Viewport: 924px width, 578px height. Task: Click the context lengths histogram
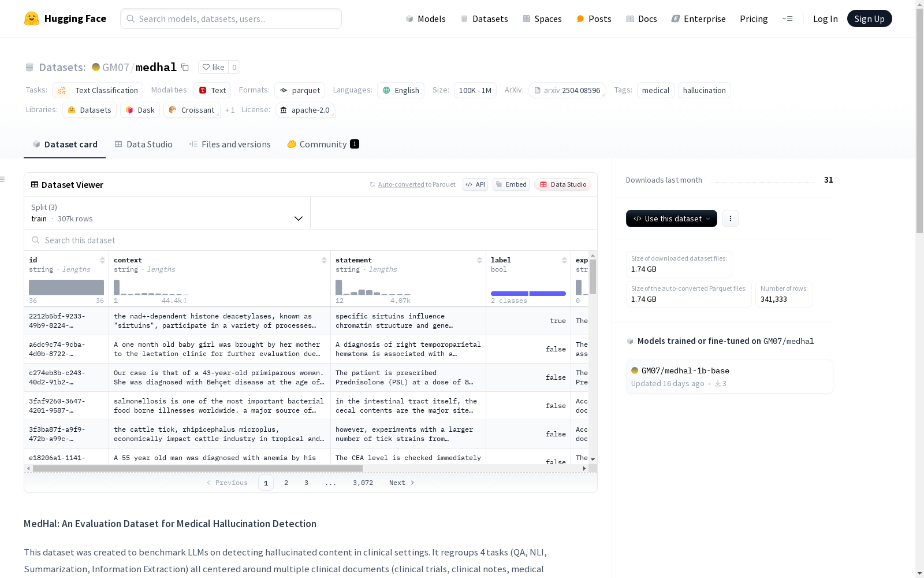[x=150, y=287]
